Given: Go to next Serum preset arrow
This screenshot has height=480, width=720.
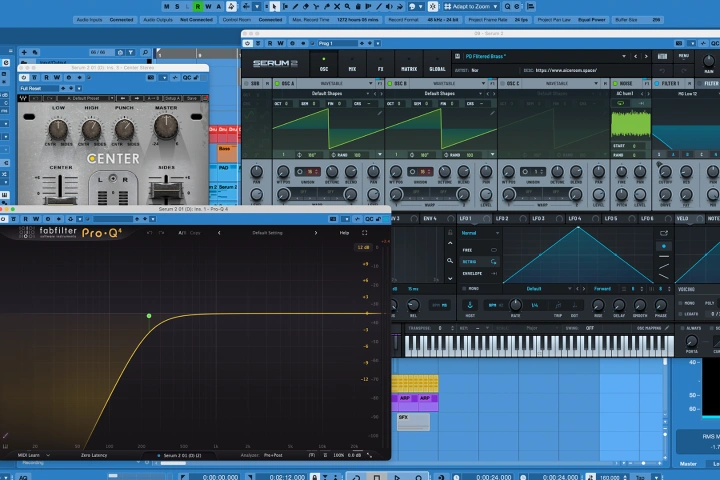Looking at the screenshot, I should click(x=646, y=56).
